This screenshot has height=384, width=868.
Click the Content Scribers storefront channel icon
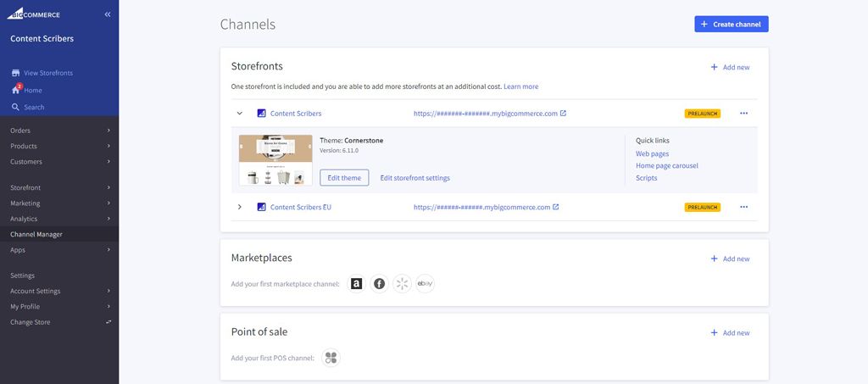[261, 114]
